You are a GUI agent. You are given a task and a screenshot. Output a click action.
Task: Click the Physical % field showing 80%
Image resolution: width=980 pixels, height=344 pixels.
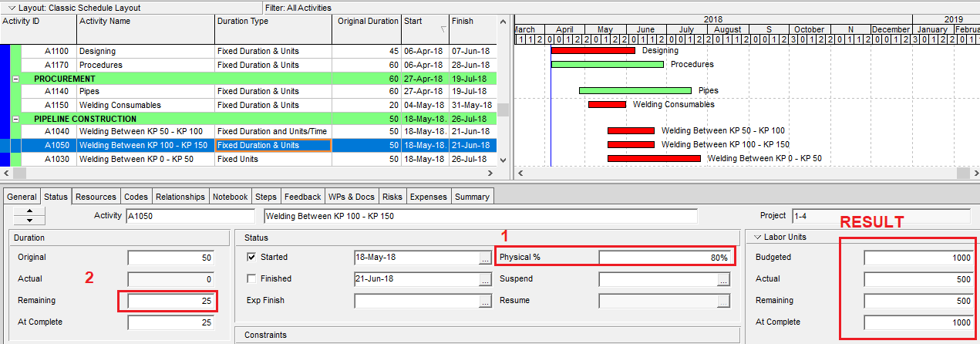pos(665,258)
